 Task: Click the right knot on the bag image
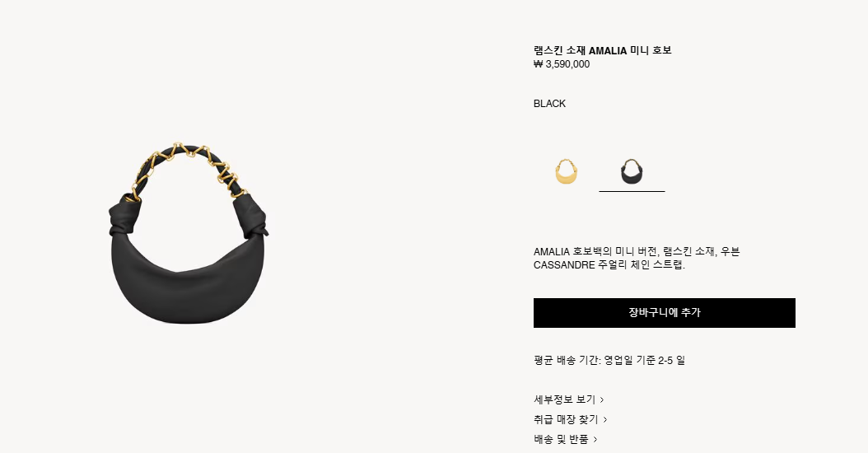click(250, 217)
